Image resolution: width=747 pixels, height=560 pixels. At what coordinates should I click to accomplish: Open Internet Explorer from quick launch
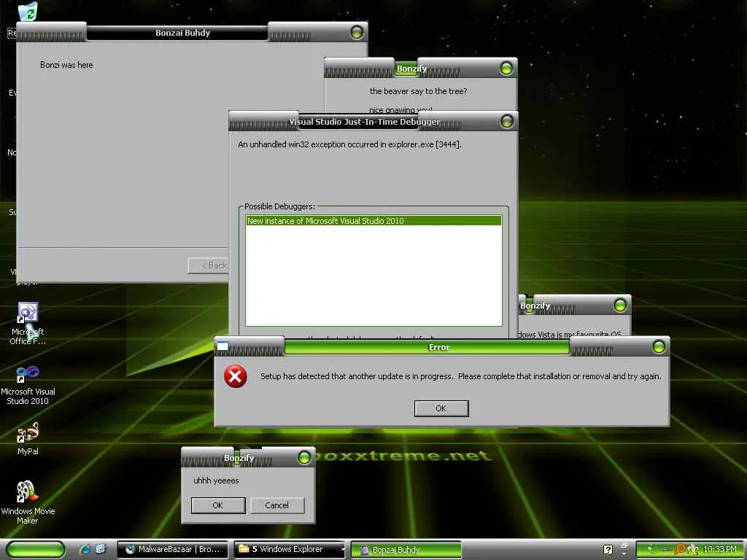tap(85, 549)
